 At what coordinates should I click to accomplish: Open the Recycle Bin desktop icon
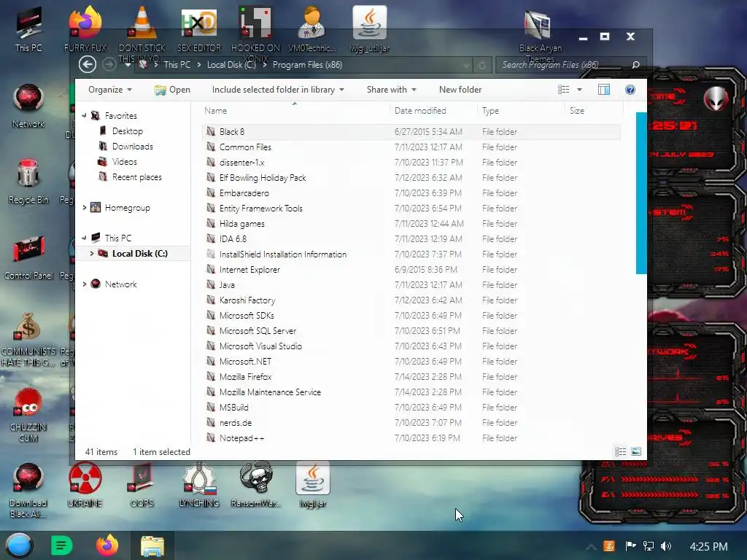coord(28,182)
